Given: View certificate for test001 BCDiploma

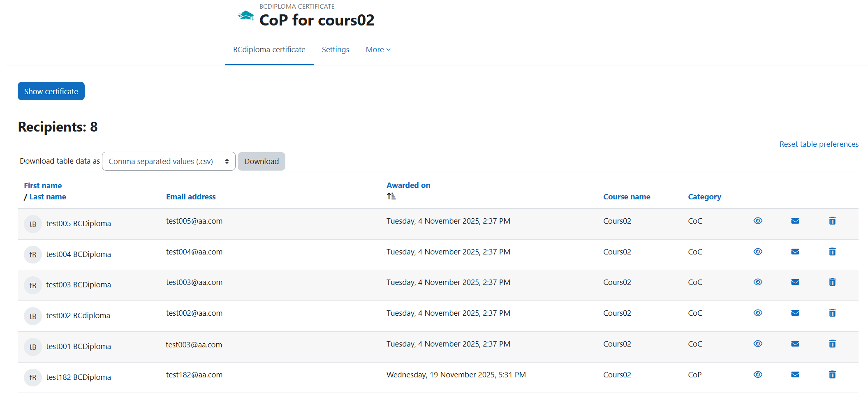Looking at the screenshot, I should 758,344.
